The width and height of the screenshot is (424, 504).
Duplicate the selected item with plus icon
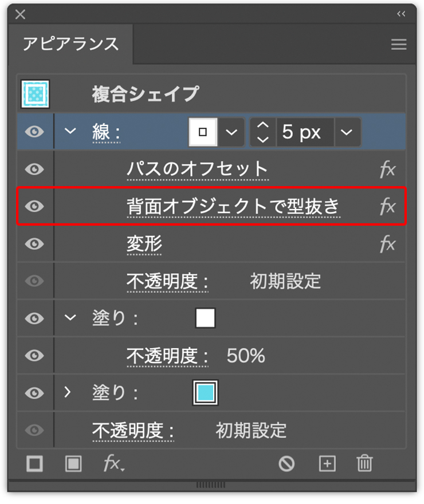coord(327,463)
